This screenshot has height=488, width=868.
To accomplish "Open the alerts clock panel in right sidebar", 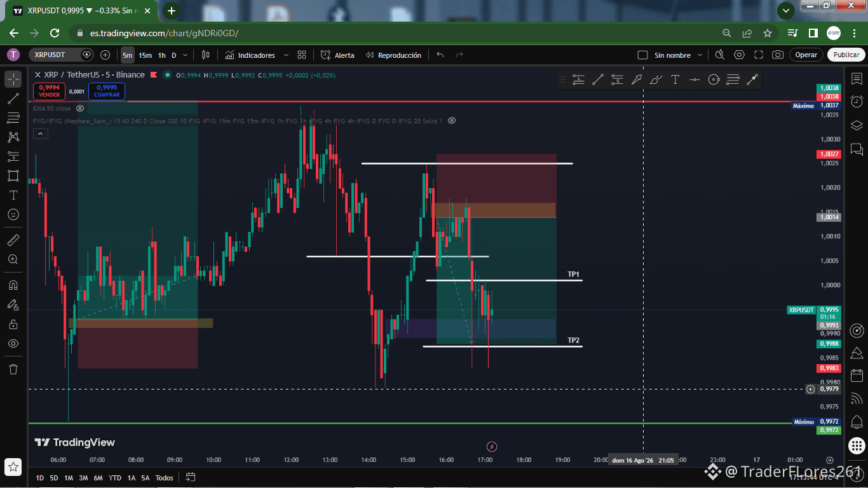I will (857, 102).
